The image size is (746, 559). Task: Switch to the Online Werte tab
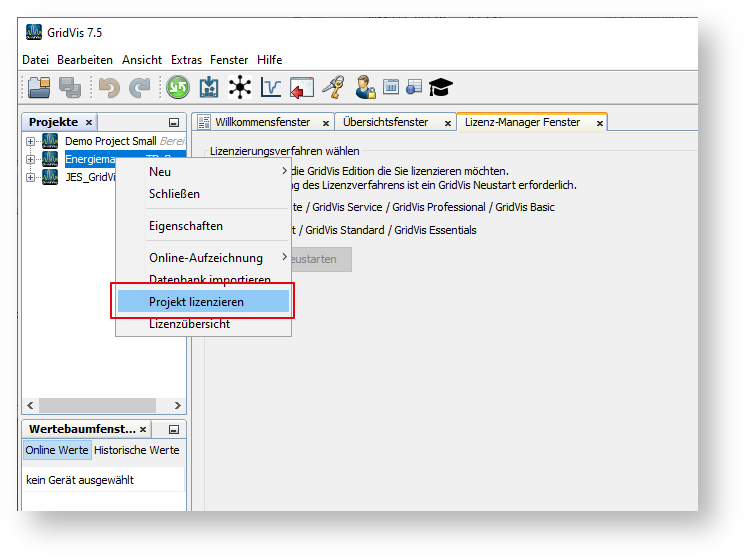[57, 450]
